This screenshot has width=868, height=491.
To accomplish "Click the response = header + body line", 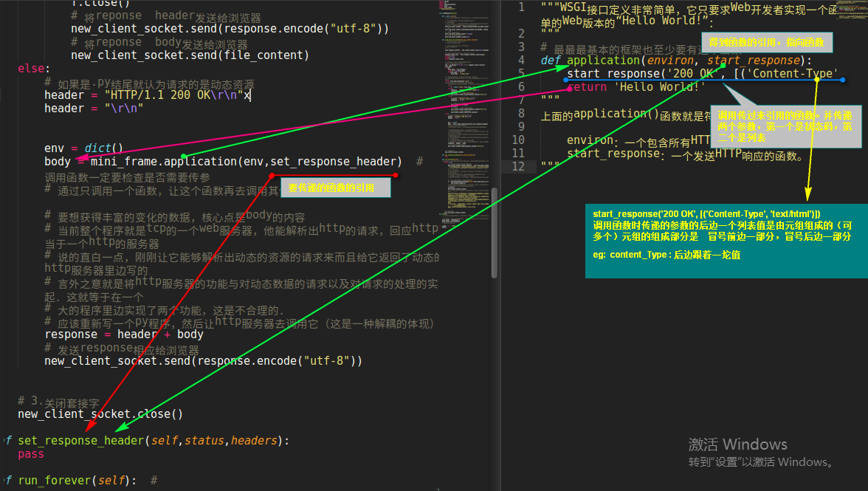I will [x=124, y=334].
